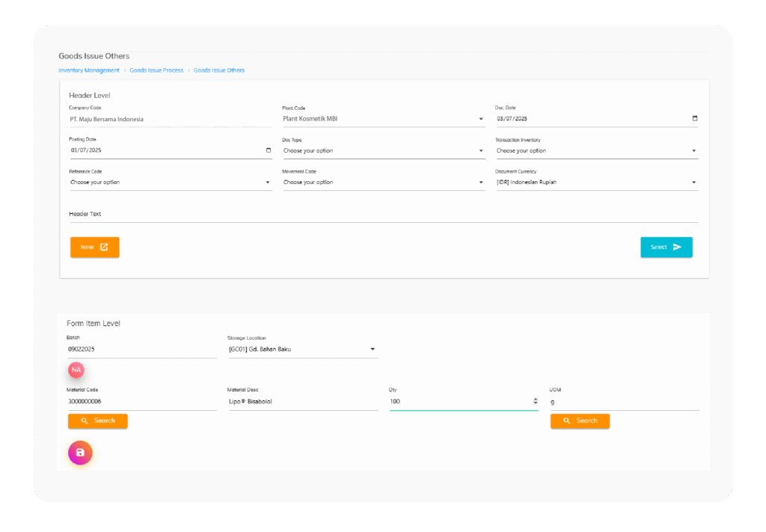
Task: Open Goods Issue Process breadcrumb link
Action: coord(156,70)
